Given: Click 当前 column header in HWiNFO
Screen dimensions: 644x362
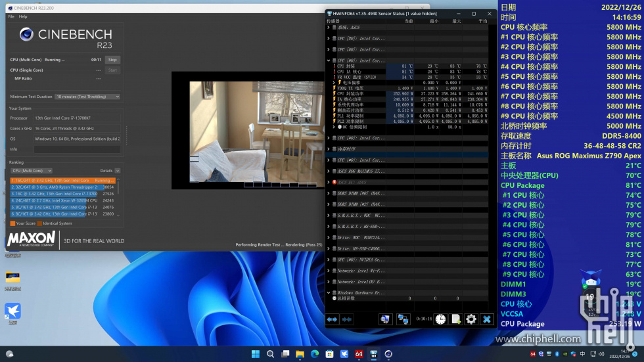Looking at the screenshot, I should point(409,21).
